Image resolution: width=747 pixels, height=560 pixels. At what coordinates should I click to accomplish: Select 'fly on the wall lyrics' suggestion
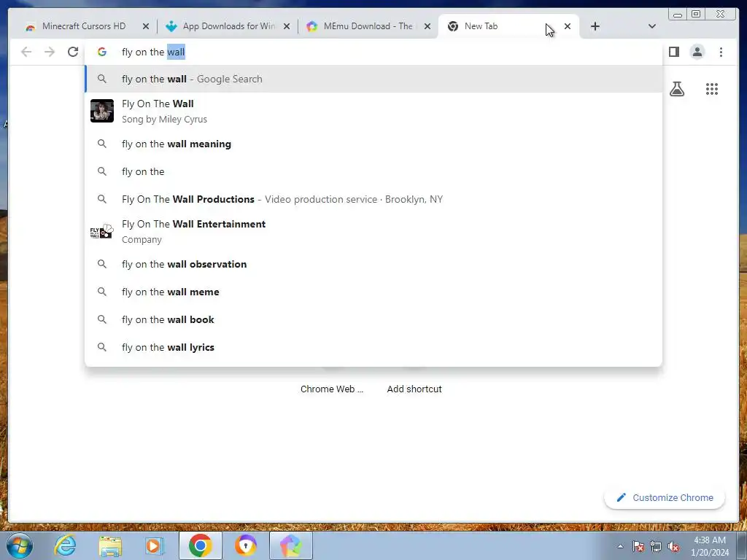(x=373, y=347)
